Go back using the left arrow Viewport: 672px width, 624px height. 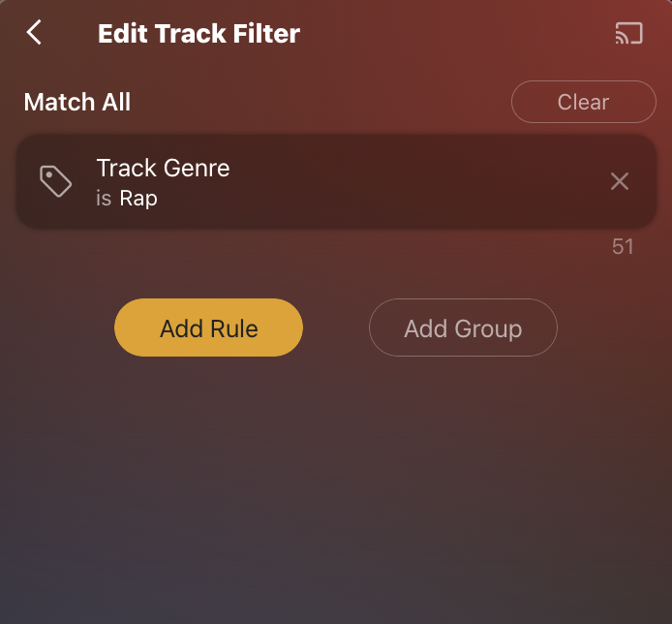[34, 33]
